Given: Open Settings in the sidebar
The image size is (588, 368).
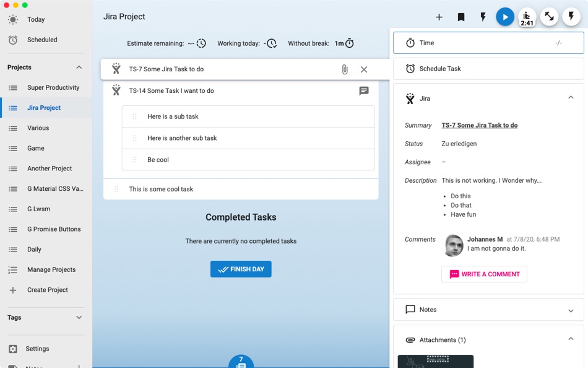Looking at the screenshot, I should click(x=46, y=349).
